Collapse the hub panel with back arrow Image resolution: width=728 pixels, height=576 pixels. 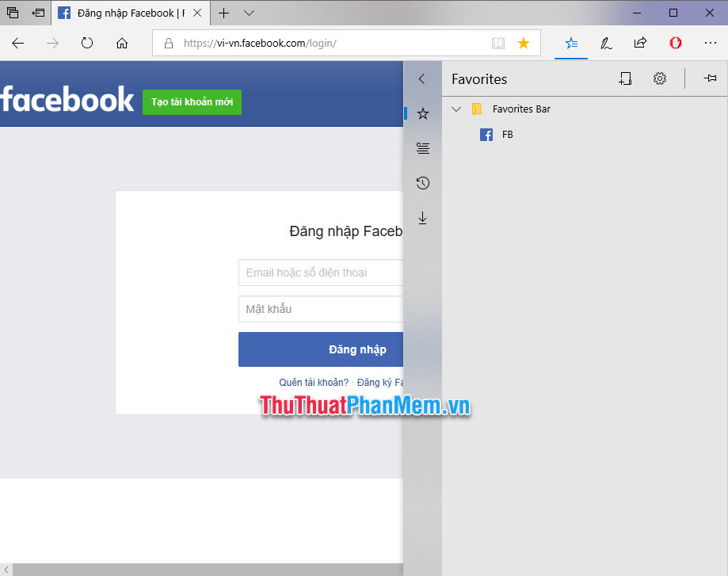pyautogui.click(x=422, y=78)
